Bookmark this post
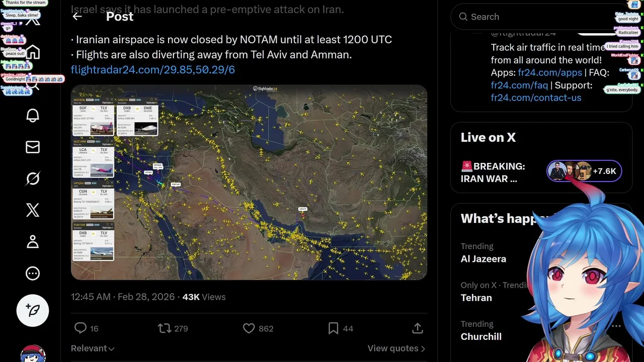Screen dimensions: 644x362 (333, 328)
